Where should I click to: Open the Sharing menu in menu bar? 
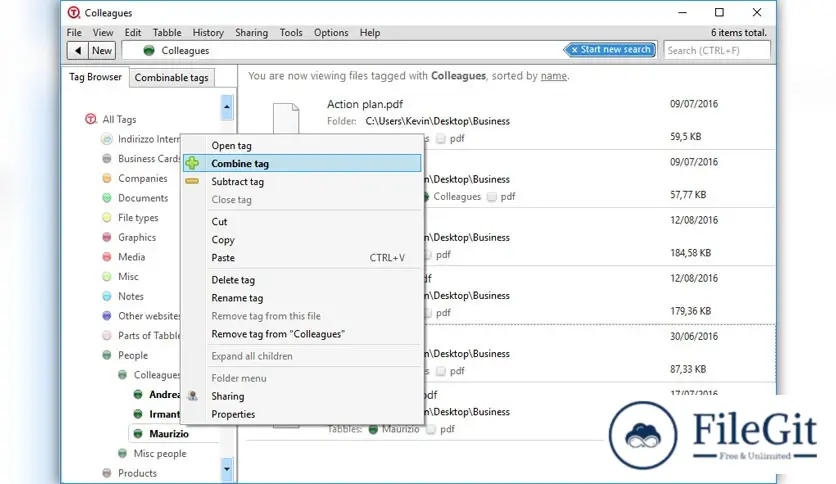pos(252,33)
